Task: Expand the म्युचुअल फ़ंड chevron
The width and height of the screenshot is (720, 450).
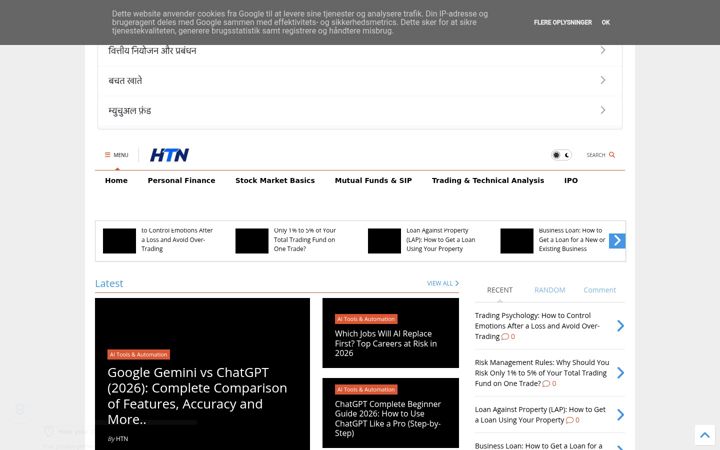Action: (x=603, y=110)
